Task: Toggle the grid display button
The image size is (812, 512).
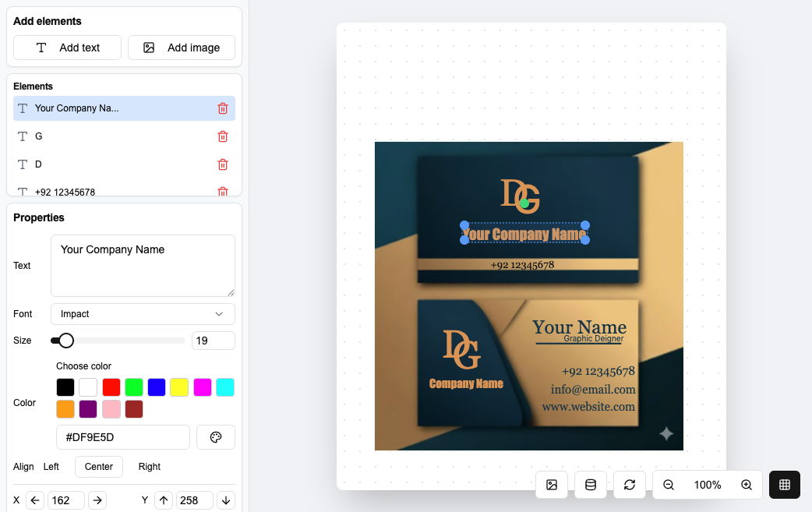Action: [785, 485]
